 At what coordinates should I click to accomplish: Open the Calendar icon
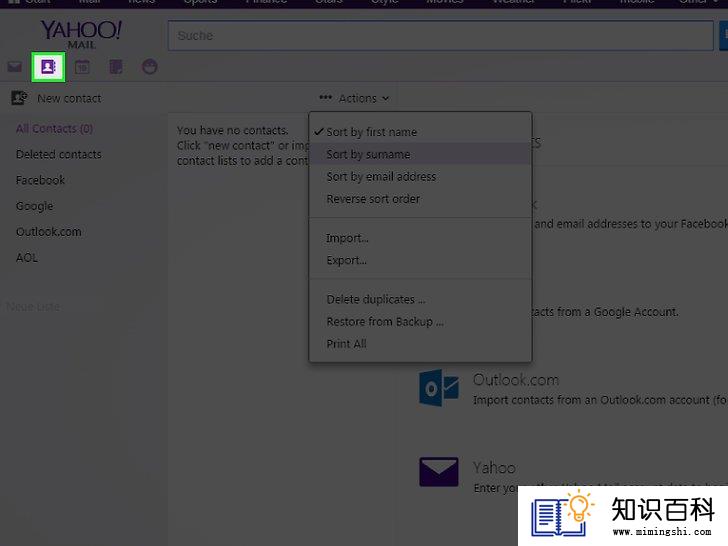(82, 67)
